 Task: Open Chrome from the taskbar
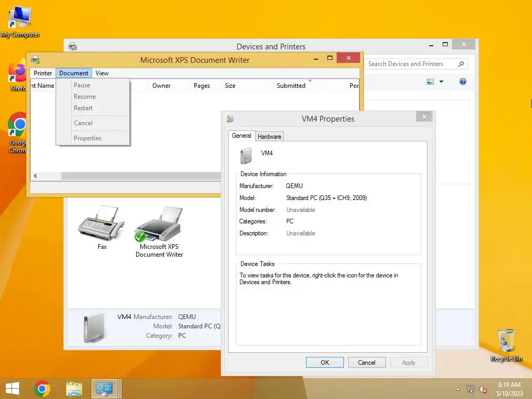click(x=42, y=389)
